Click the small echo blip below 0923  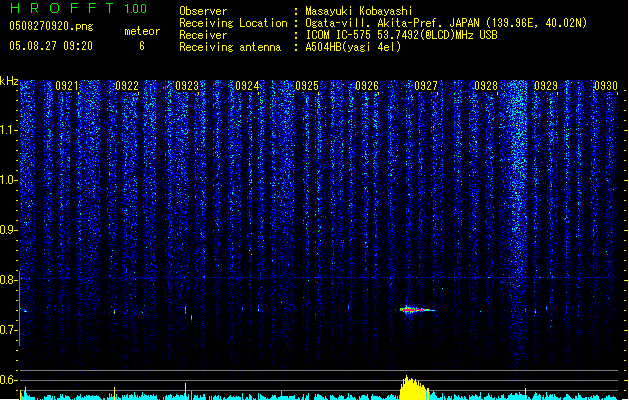pos(186,310)
